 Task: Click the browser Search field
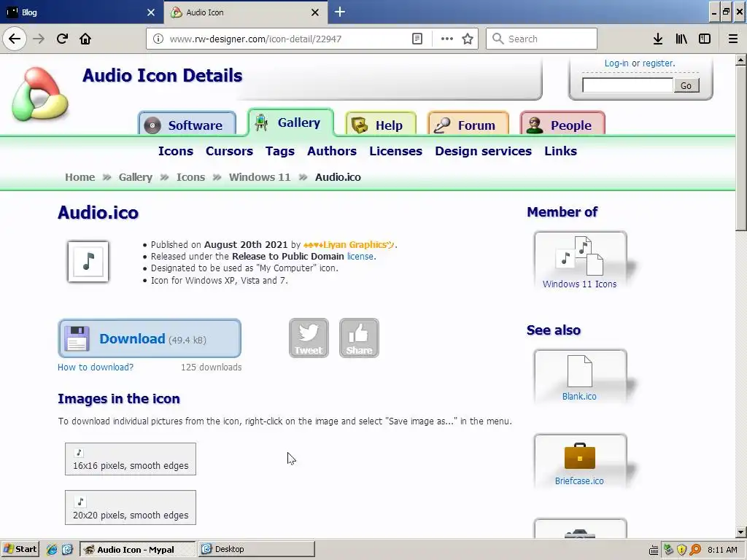pos(541,39)
